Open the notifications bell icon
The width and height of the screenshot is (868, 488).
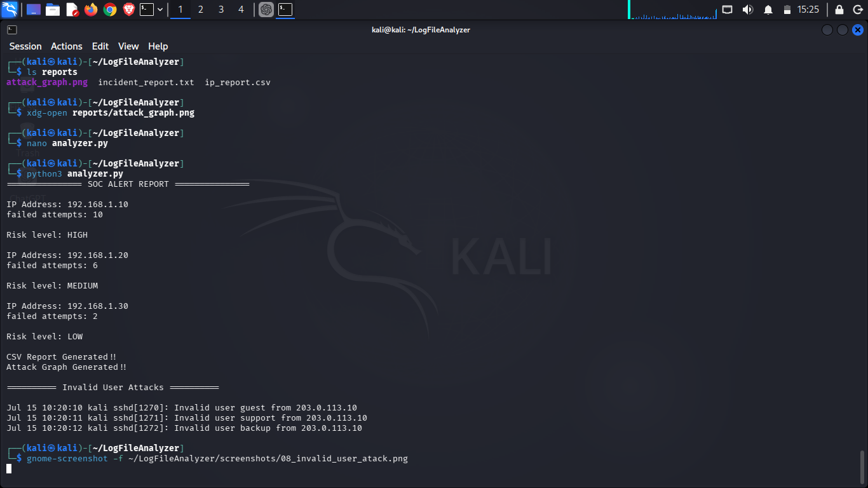(768, 10)
